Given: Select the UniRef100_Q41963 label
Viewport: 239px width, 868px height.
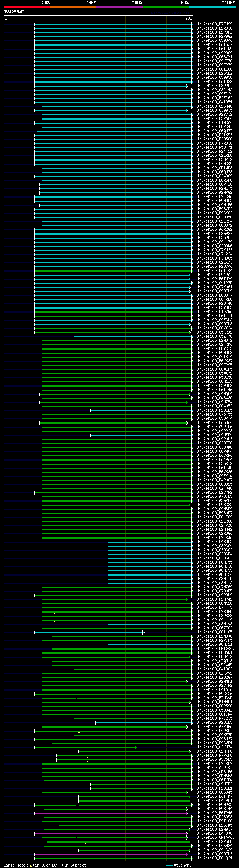Looking at the screenshot, I should 214,669.
